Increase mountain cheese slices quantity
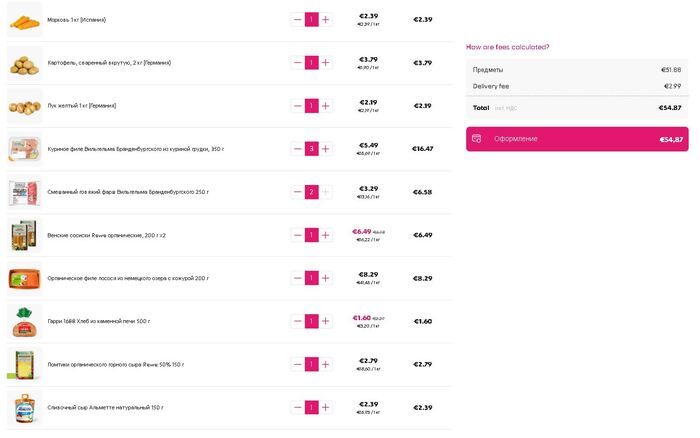Screen dimensions: 700x438 point(325,364)
